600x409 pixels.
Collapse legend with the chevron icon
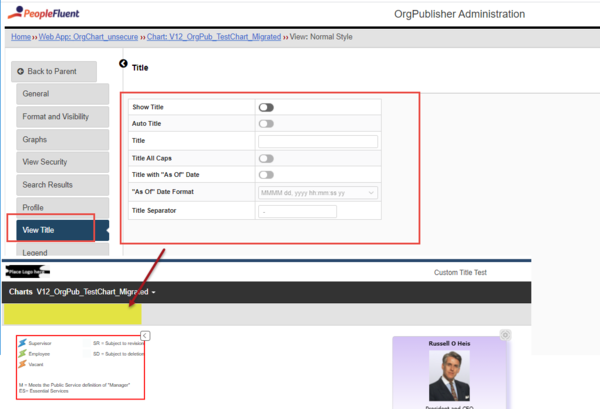coord(145,336)
